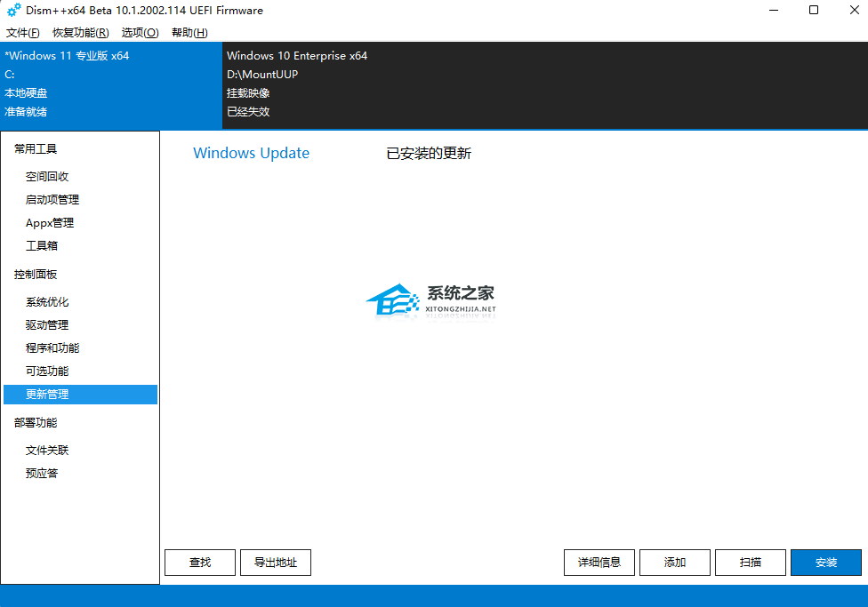The image size is (868, 607).
Task: Open the 帮助(H) menu
Action: click(189, 33)
